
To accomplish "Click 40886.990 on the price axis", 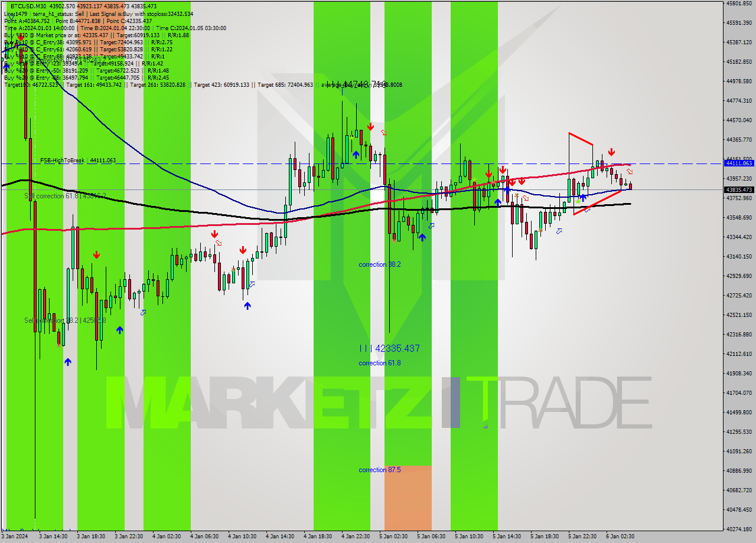I will [x=739, y=470].
